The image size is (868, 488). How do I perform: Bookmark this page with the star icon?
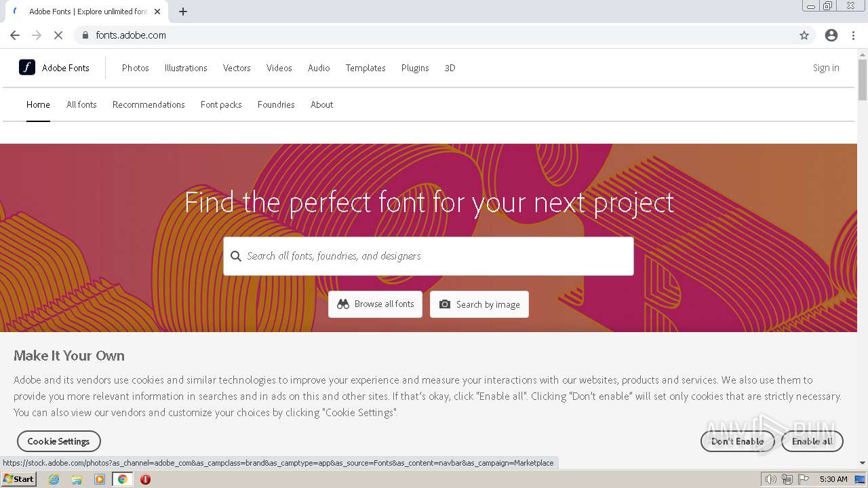[804, 35]
